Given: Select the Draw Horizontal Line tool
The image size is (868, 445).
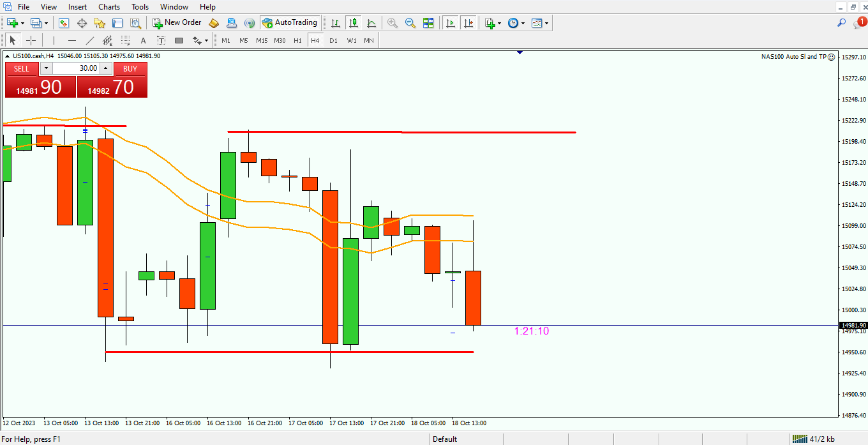Looking at the screenshot, I should click(72, 40).
